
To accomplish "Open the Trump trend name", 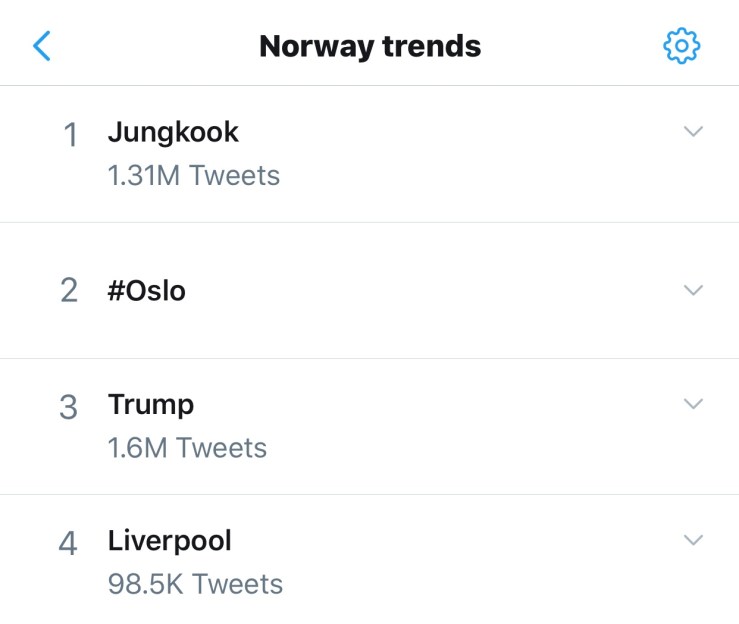I will click(151, 405).
